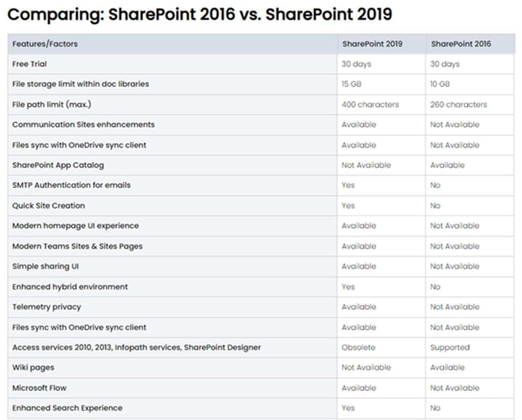The height and width of the screenshot is (420, 522).
Task: Select the Telemetry privacy row
Action: tap(261, 307)
